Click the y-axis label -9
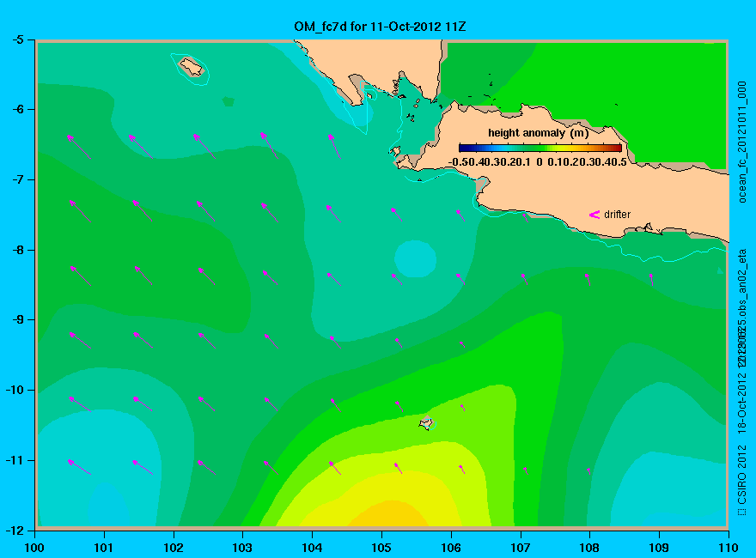This screenshot has height=558, width=756. click(17, 319)
